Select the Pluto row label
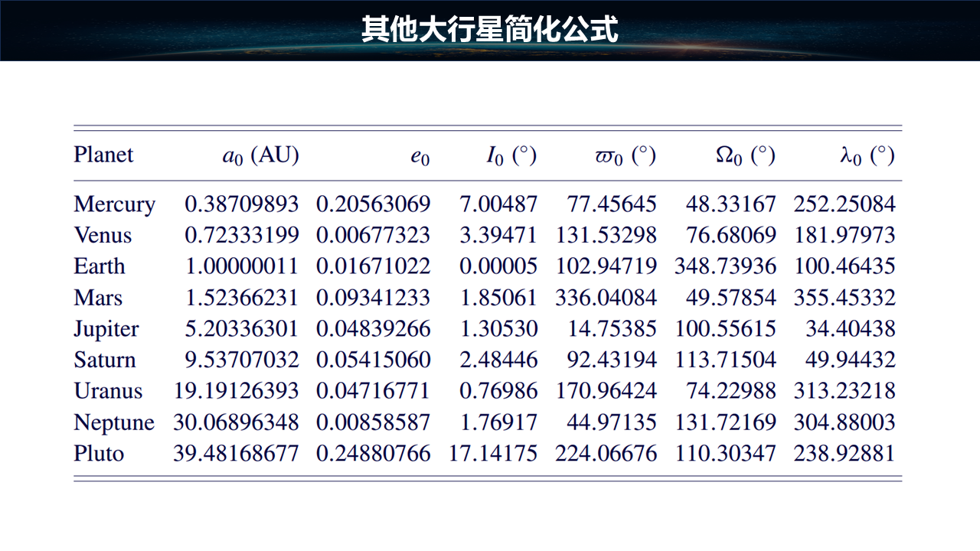The height and width of the screenshot is (551, 980). pos(99,453)
